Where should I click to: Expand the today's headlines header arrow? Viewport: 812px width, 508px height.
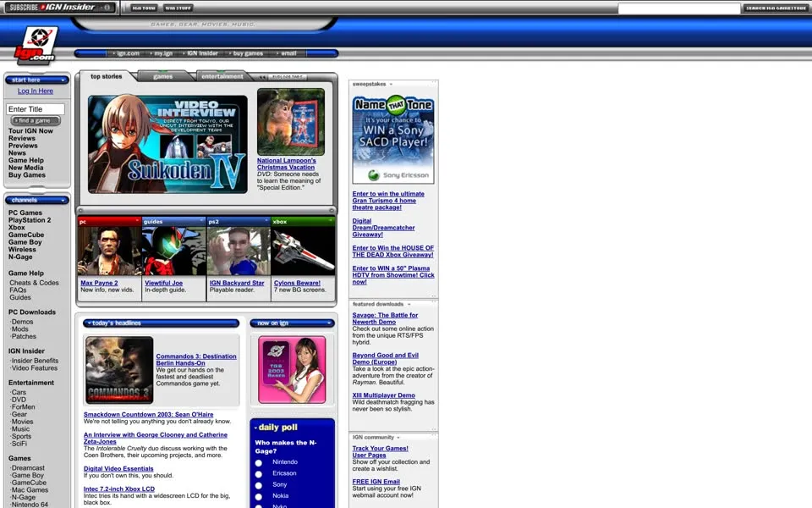pos(89,323)
